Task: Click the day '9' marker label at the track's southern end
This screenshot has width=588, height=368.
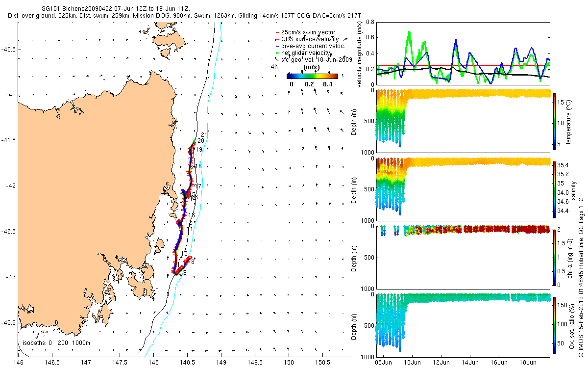Action: (184, 273)
